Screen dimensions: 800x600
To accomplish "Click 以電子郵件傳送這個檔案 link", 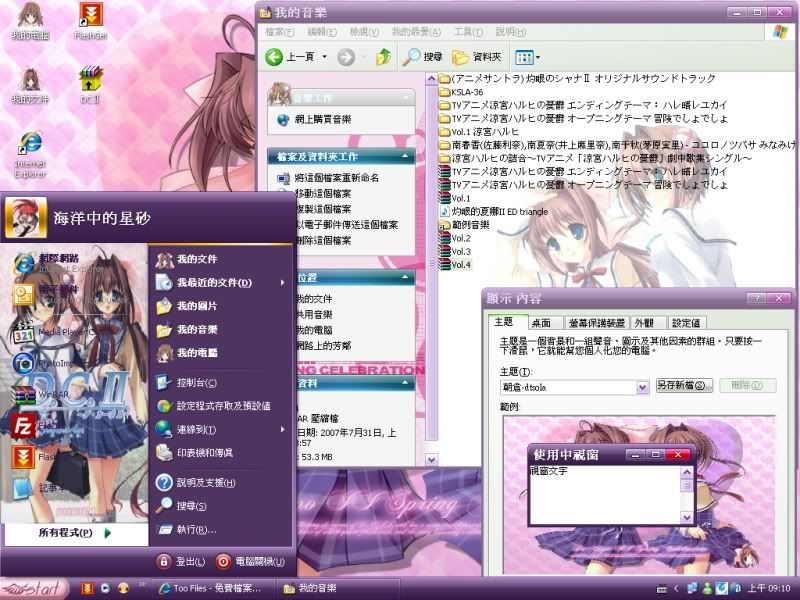I will (x=347, y=224).
